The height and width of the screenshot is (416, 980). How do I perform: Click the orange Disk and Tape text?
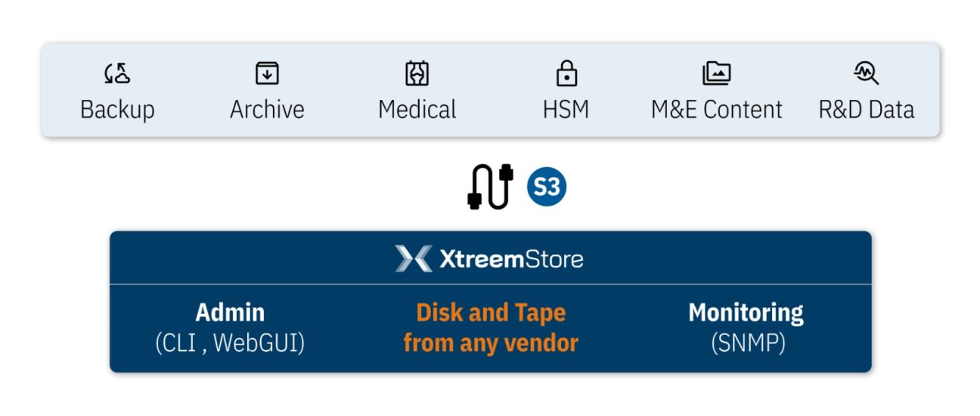pos(491,312)
